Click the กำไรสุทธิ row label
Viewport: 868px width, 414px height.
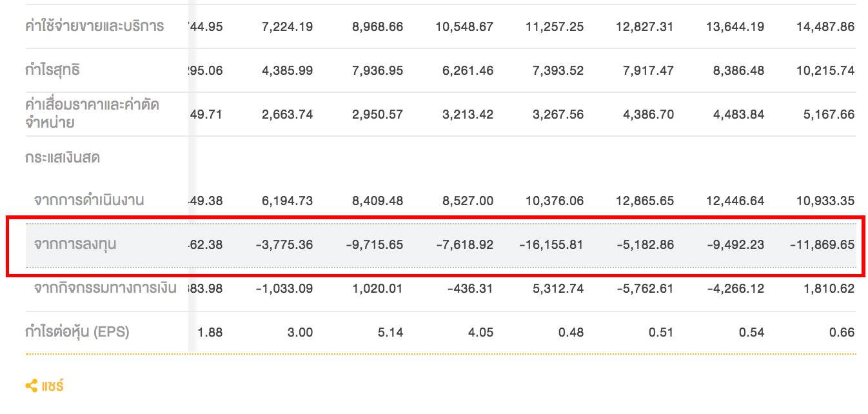tap(53, 70)
